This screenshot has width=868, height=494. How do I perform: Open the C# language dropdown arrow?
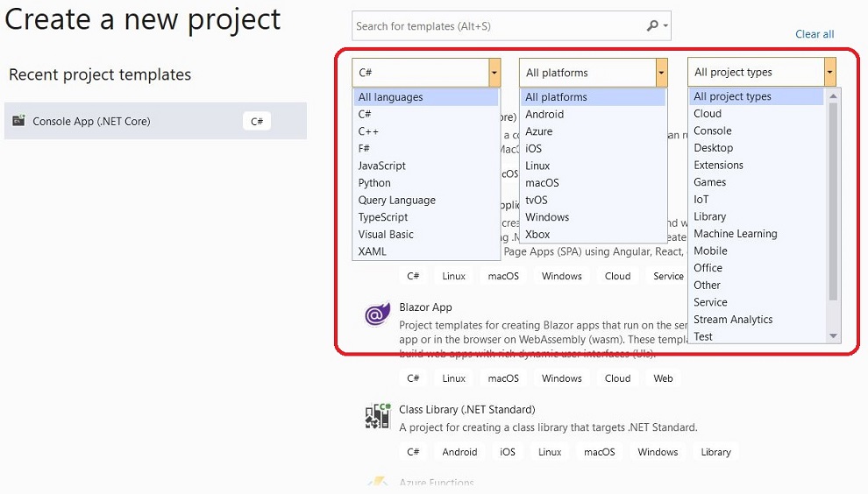[494, 73]
